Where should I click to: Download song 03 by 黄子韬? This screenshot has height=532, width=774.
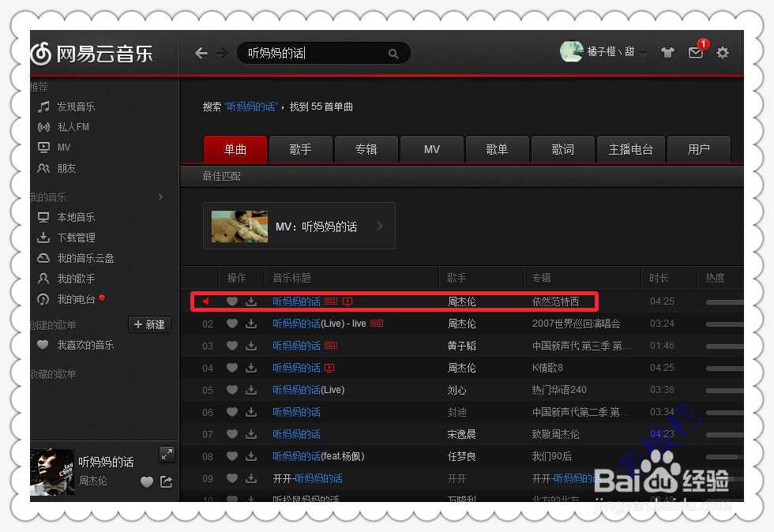pyautogui.click(x=251, y=346)
